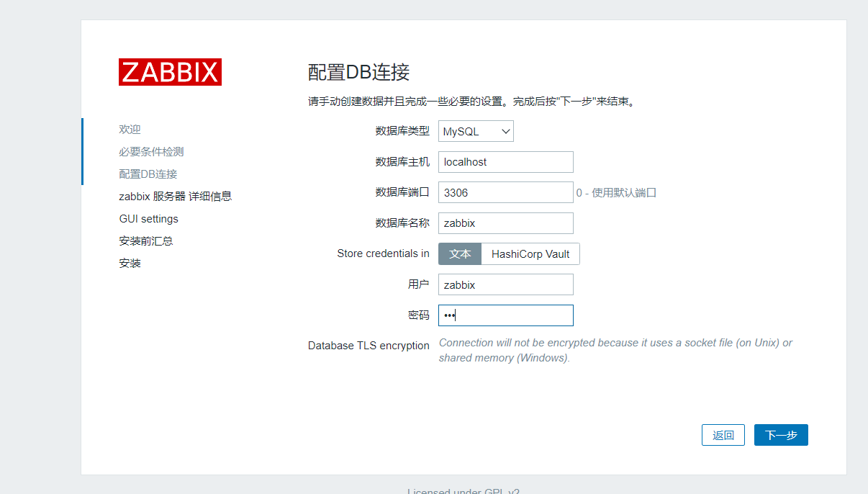Click the 用户 zabbix field
Viewport: 868px width, 494px height.
coord(505,284)
